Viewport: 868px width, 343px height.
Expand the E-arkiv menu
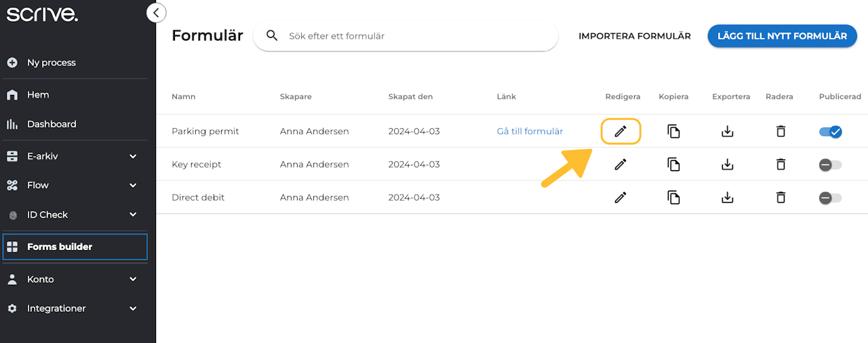click(x=133, y=156)
